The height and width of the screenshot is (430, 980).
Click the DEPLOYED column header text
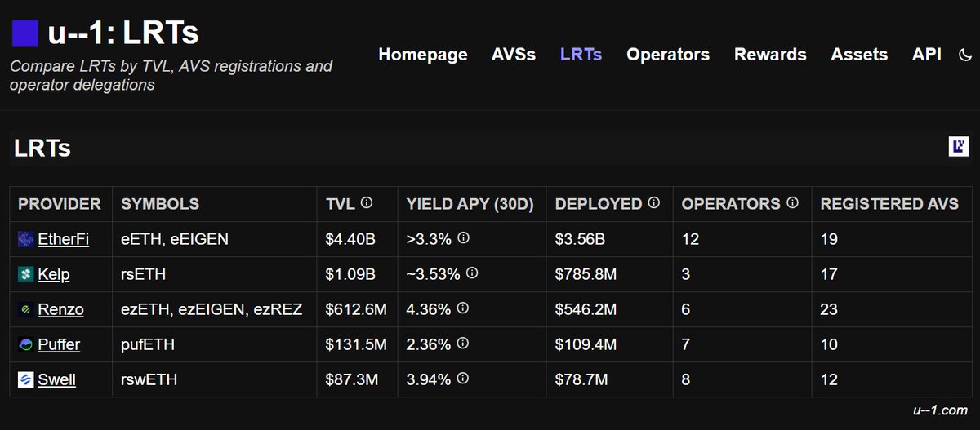[599, 204]
